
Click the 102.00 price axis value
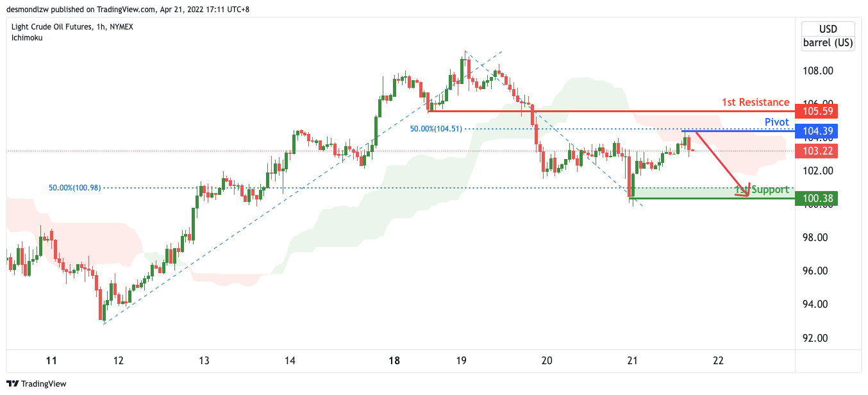point(817,171)
